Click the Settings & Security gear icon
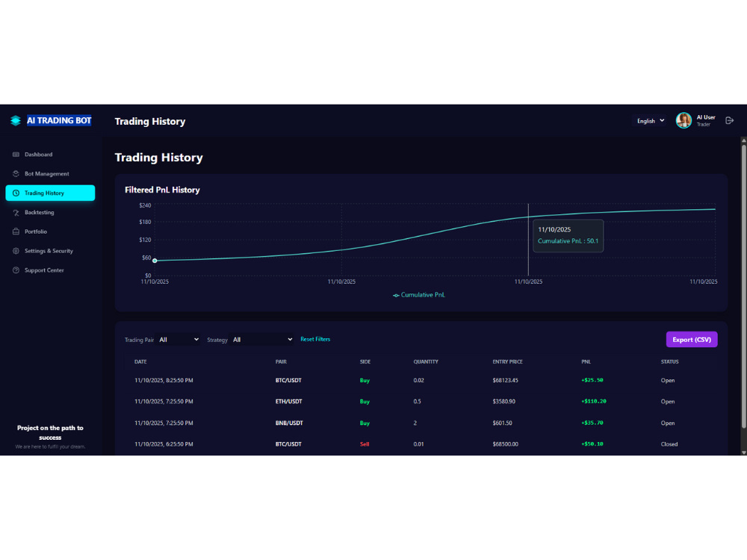The width and height of the screenshot is (747, 560). [16, 251]
